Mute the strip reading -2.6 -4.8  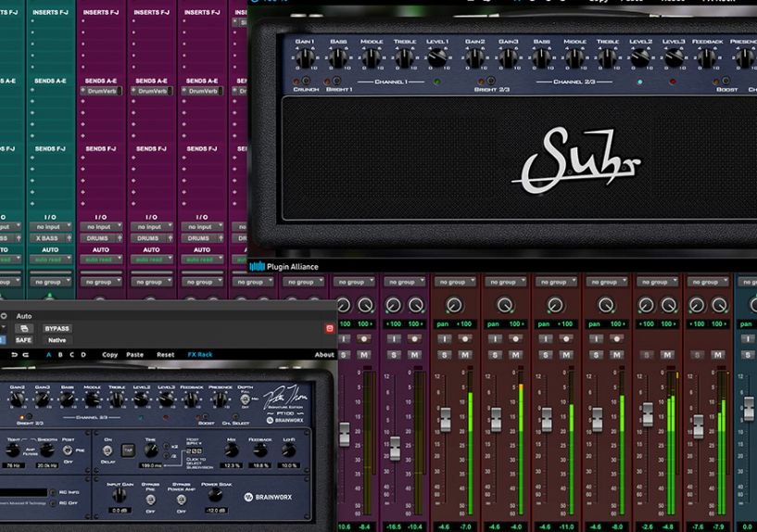pos(667,355)
